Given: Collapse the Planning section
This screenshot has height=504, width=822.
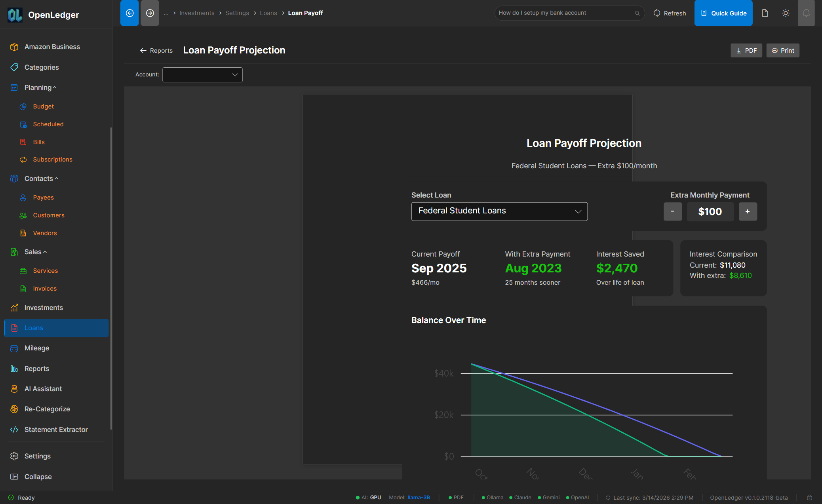Looking at the screenshot, I should [55, 87].
